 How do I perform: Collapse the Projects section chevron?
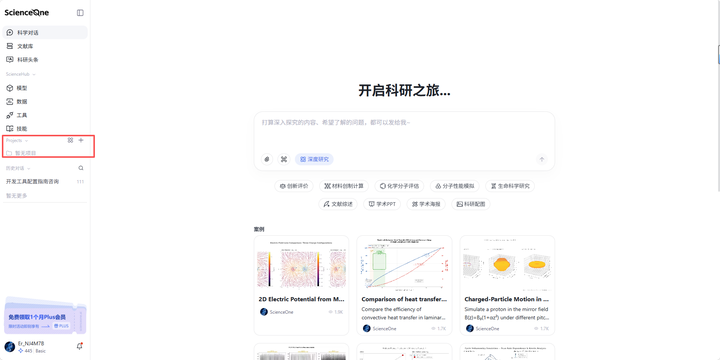pyautogui.click(x=26, y=141)
